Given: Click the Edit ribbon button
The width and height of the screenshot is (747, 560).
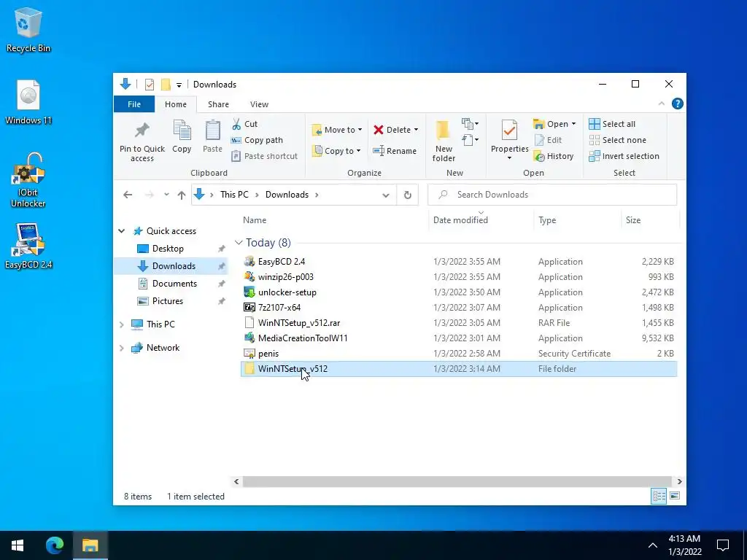Looking at the screenshot, I should [549, 140].
